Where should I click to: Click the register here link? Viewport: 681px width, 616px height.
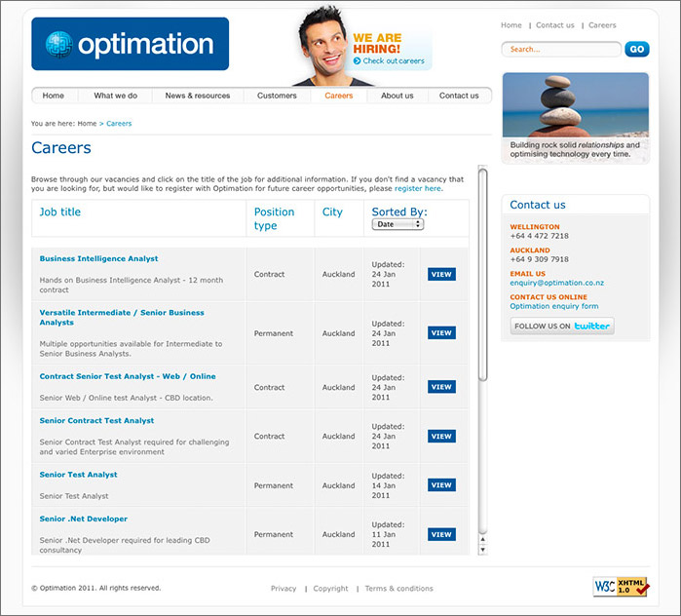418,188
